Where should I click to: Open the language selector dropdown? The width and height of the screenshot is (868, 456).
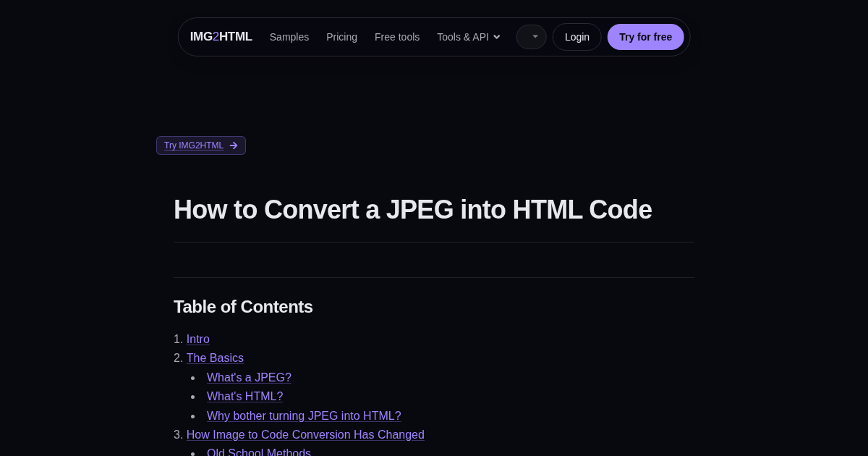click(532, 37)
